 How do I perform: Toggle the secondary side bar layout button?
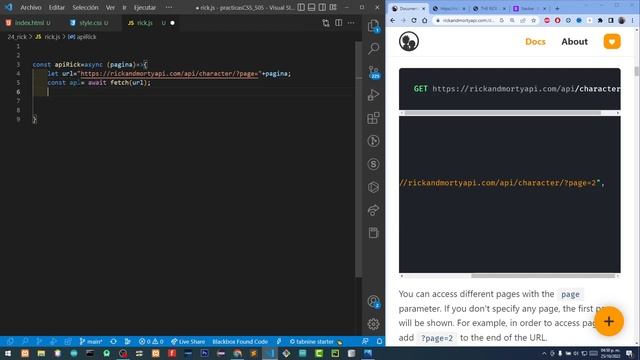tap(322, 7)
